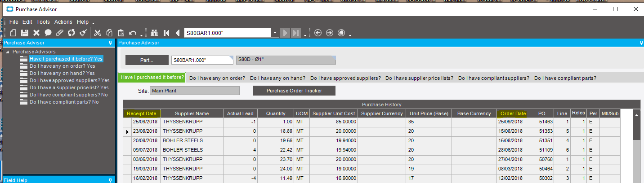Click the binoculars Search icon
This screenshot has width=644, height=183.
[155, 33]
